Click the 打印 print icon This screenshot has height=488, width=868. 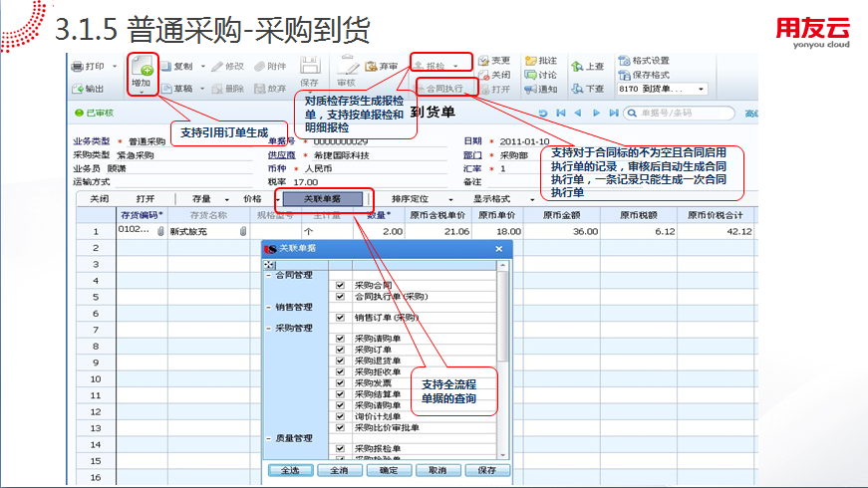[78, 67]
